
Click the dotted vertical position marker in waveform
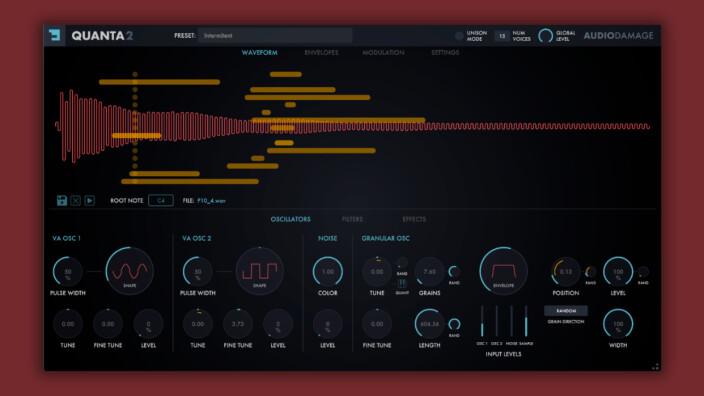point(135,128)
